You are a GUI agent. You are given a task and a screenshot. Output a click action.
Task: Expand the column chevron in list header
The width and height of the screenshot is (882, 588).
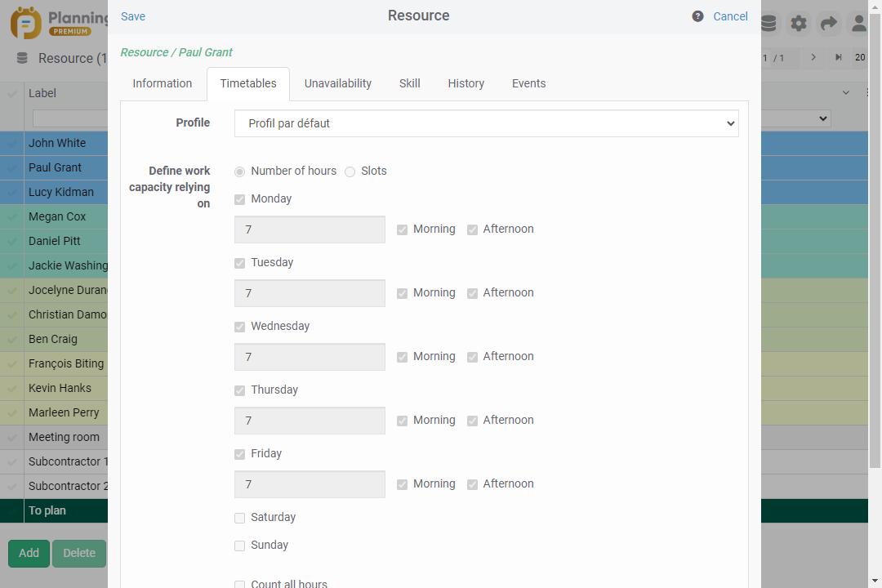pos(845,92)
